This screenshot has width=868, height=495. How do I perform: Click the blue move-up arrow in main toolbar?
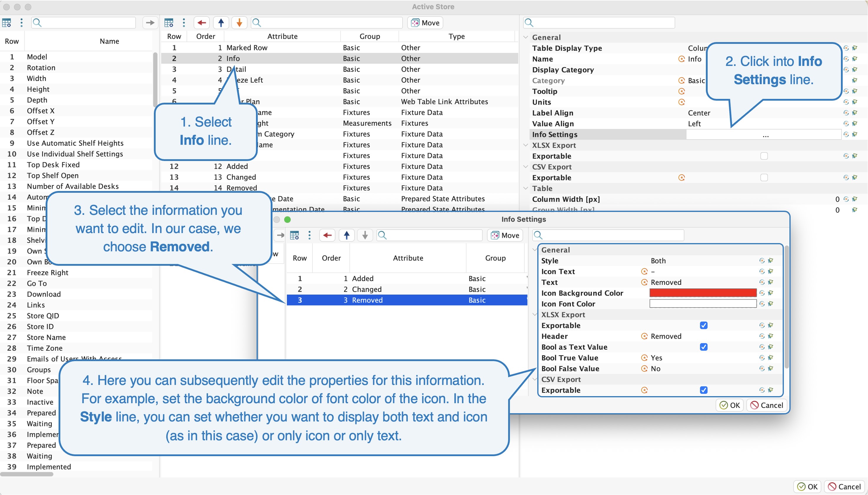pos(221,23)
